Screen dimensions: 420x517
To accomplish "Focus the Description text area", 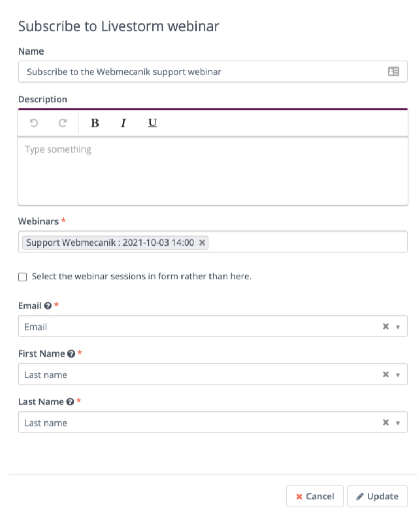I will tap(213, 171).
